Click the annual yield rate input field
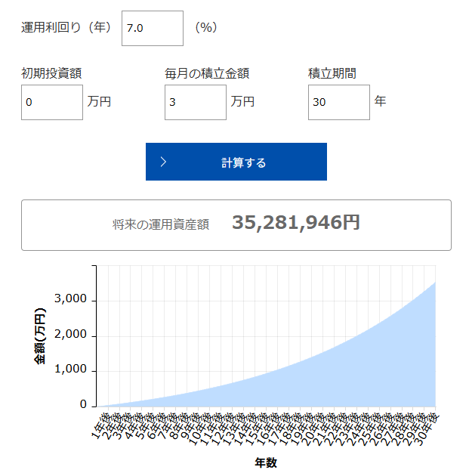The width and height of the screenshot is (469, 476). (x=153, y=28)
